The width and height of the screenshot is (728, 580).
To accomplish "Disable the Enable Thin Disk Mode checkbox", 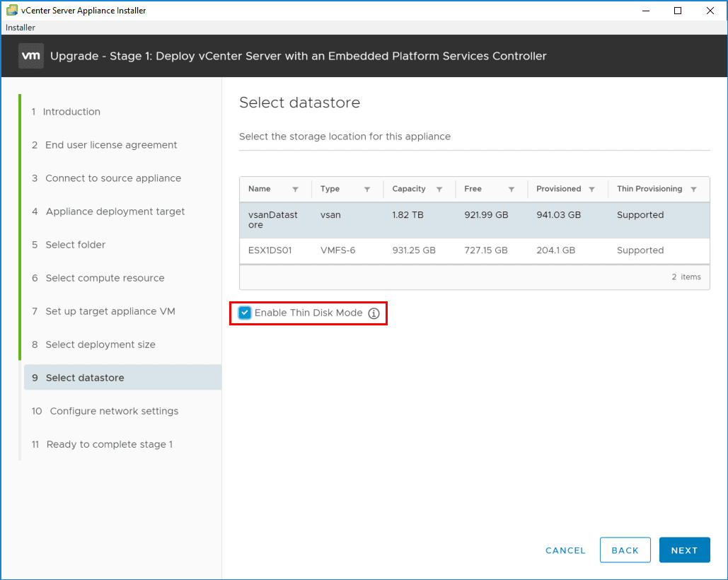I will 245,313.
